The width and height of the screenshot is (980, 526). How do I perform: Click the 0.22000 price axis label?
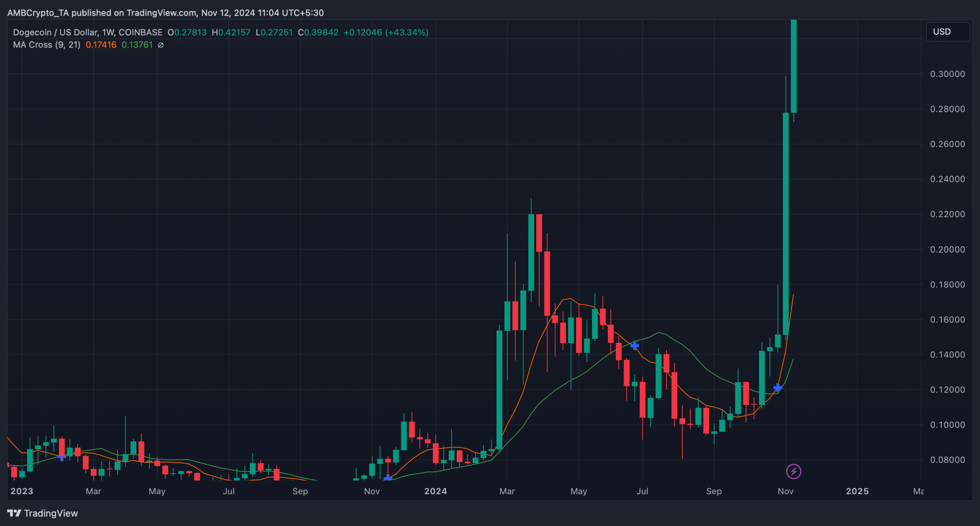pos(947,214)
